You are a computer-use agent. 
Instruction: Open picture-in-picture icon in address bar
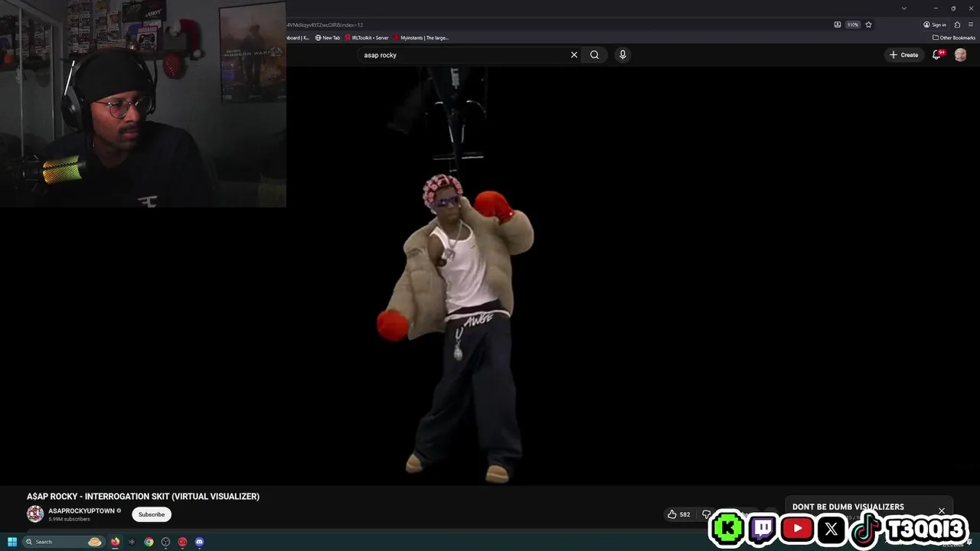(838, 24)
